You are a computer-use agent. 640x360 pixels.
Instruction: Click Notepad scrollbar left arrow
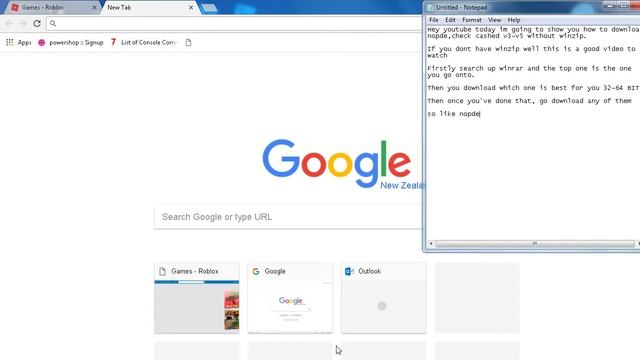pyautogui.click(x=431, y=244)
